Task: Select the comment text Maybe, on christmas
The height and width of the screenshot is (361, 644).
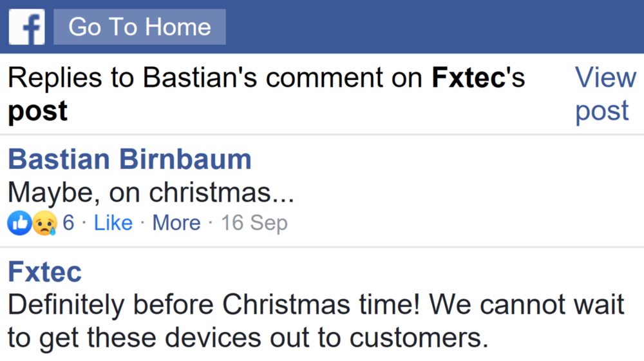Action: pyautogui.click(x=151, y=192)
